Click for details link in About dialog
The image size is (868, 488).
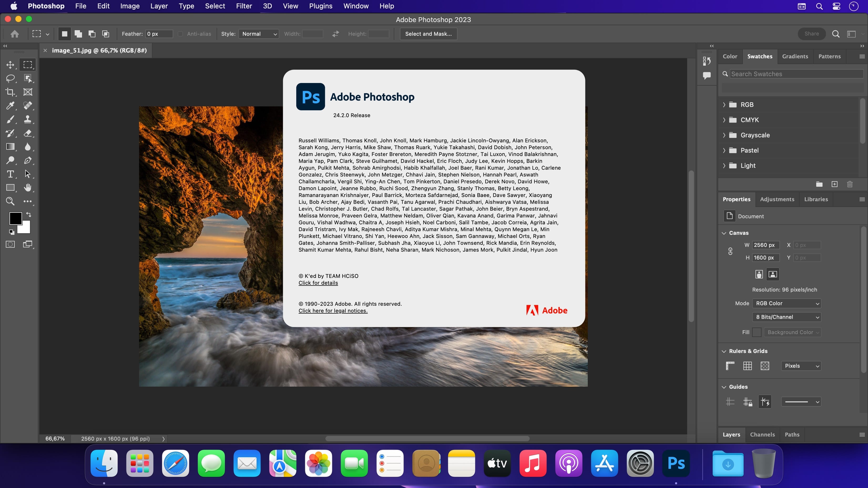click(x=318, y=282)
